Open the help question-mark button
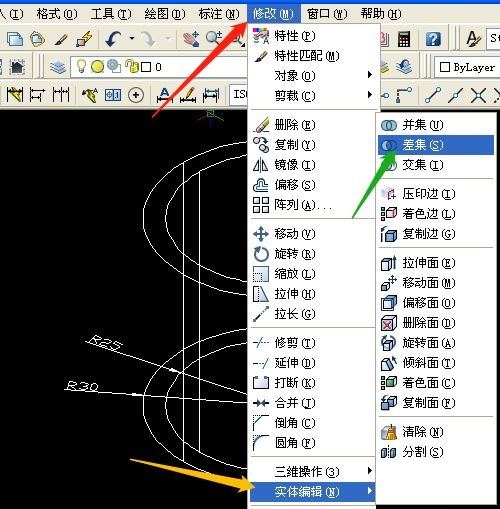 (433, 39)
